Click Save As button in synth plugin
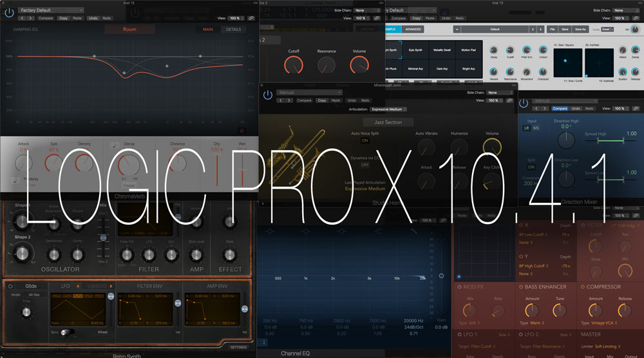 [580, 29]
